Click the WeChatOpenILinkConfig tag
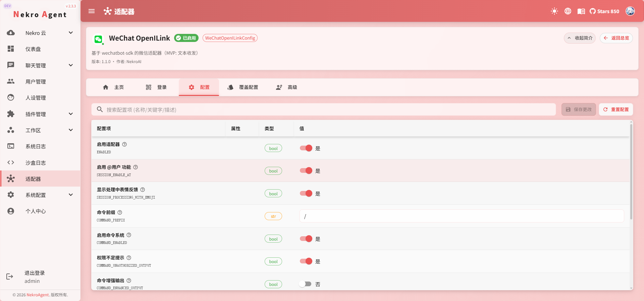 point(230,38)
